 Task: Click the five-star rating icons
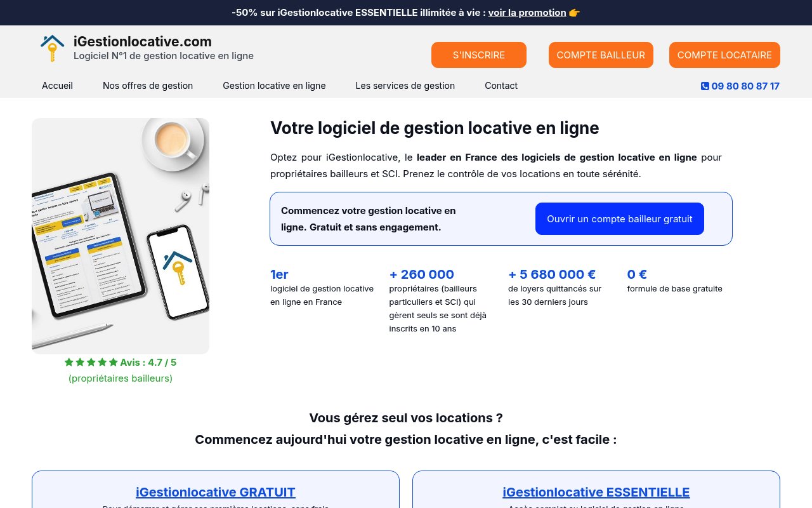[x=91, y=363]
